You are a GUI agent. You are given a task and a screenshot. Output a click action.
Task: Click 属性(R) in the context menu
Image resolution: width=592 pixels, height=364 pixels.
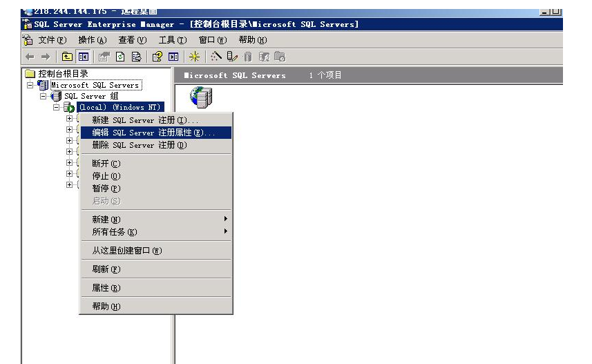pyautogui.click(x=106, y=288)
